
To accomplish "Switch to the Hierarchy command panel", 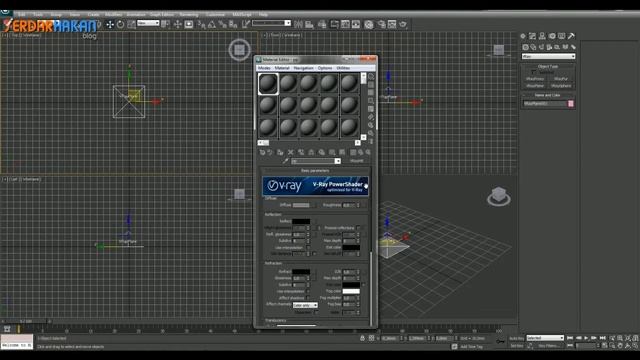I will coord(542,36).
